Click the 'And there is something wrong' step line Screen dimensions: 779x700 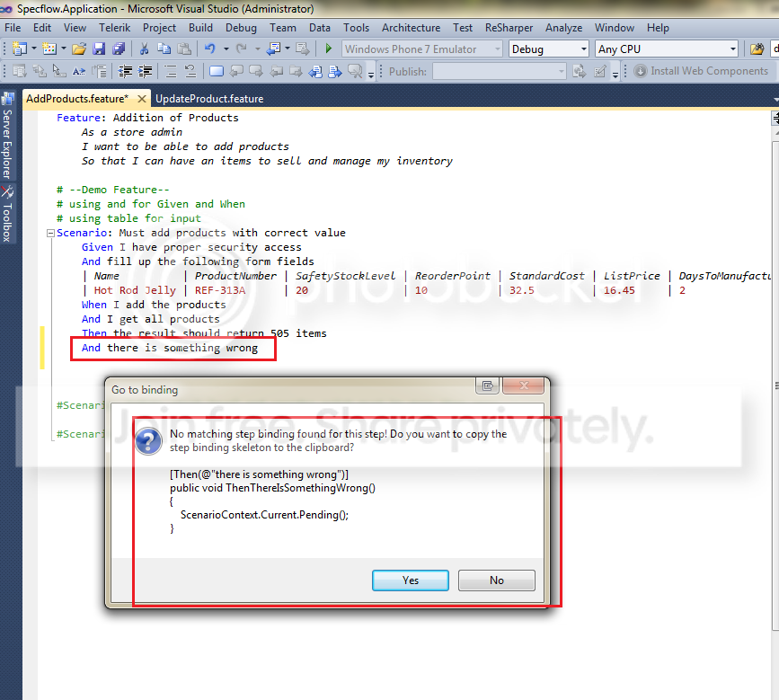click(x=170, y=348)
